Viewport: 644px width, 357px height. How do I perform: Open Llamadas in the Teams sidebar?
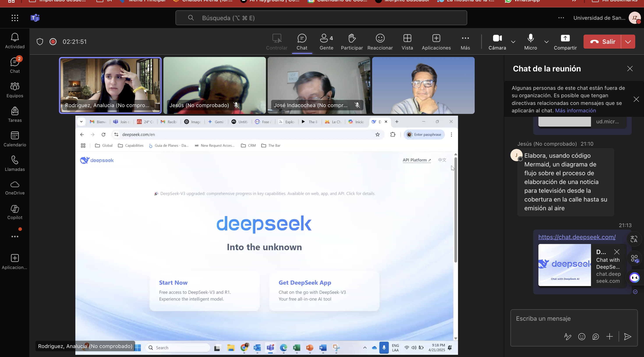15,164
